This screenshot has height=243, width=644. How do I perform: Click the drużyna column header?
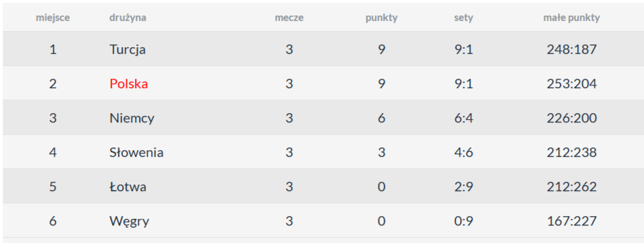tap(127, 18)
